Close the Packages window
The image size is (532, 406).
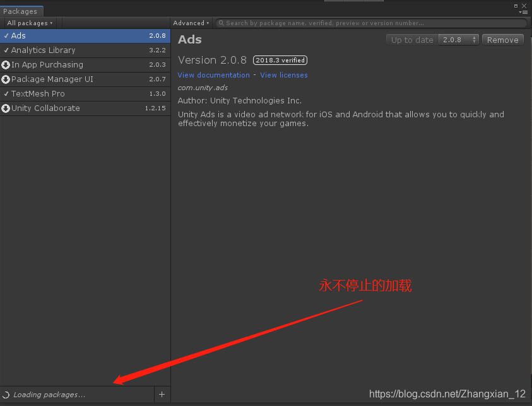524,6
